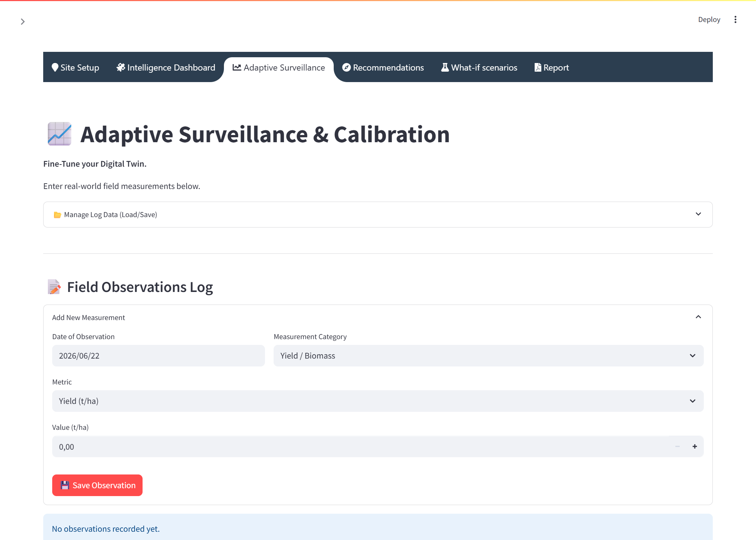Go to the Recommendations tab

[383, 67]
